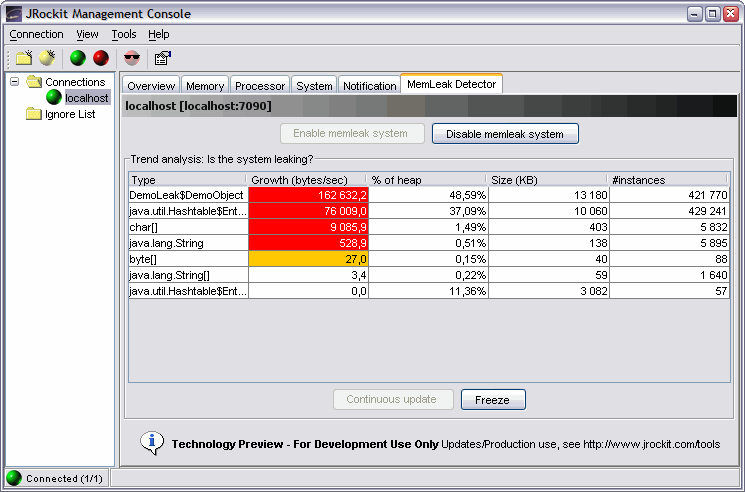Screen dimensions: 745x492
Task: Click the red 162 632,2 growth cell
Action: pos(308,195)
